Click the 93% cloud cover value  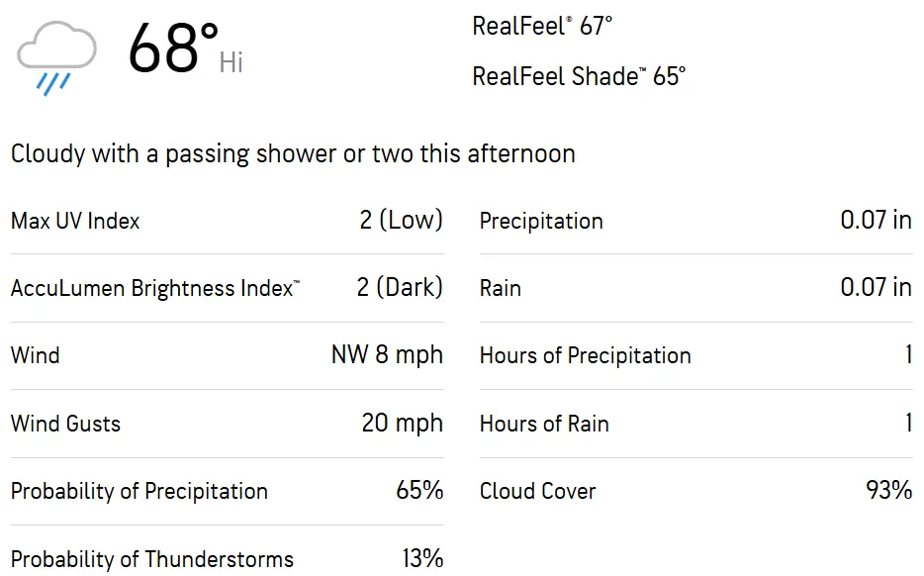[888, 490]
